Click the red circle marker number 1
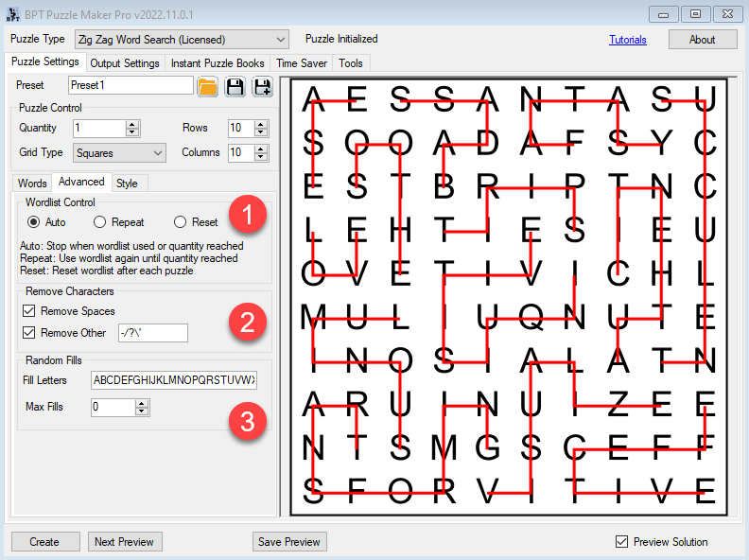The width and height of the screenshot is (749, 560). pos(248,217)
